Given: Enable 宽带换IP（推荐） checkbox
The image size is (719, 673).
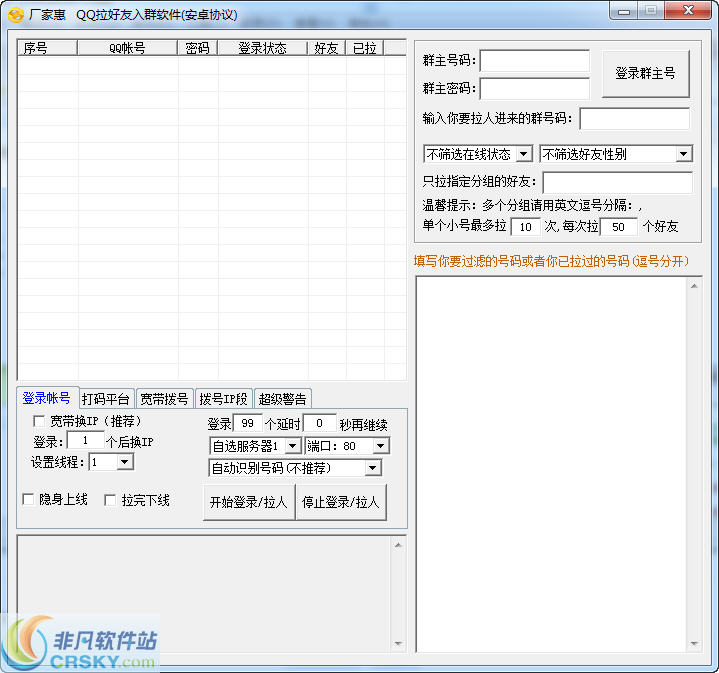Looking at the screenshot, I should [x=39, y=421].
